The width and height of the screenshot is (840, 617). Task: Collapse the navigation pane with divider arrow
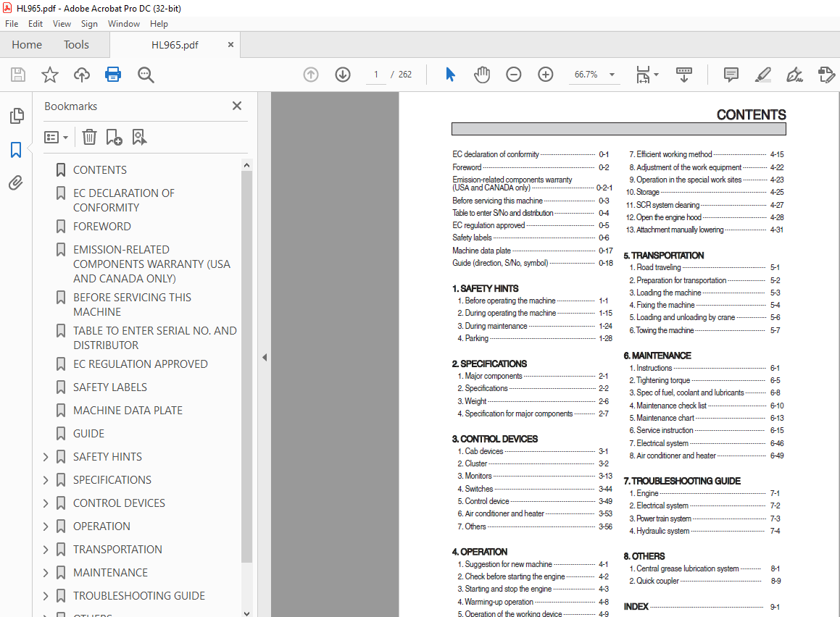coord(265,357)
